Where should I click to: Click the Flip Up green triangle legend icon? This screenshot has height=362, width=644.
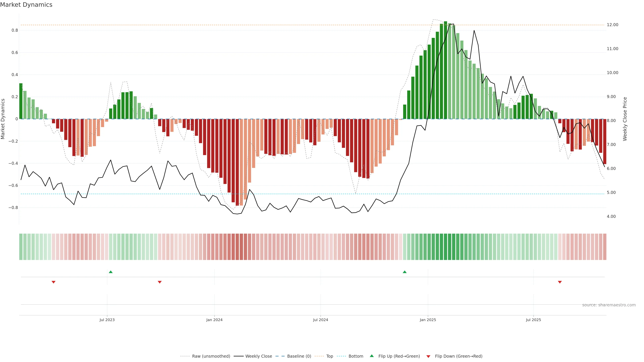(x=372, y=356)
